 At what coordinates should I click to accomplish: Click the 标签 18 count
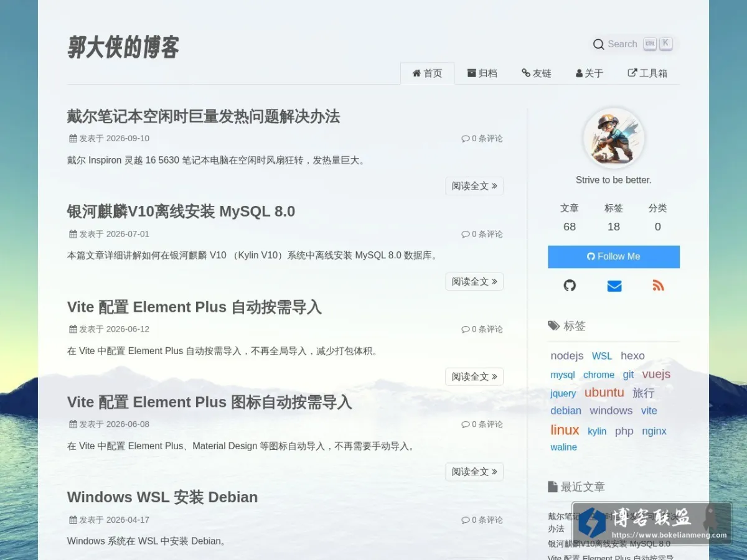click(614, 217)
